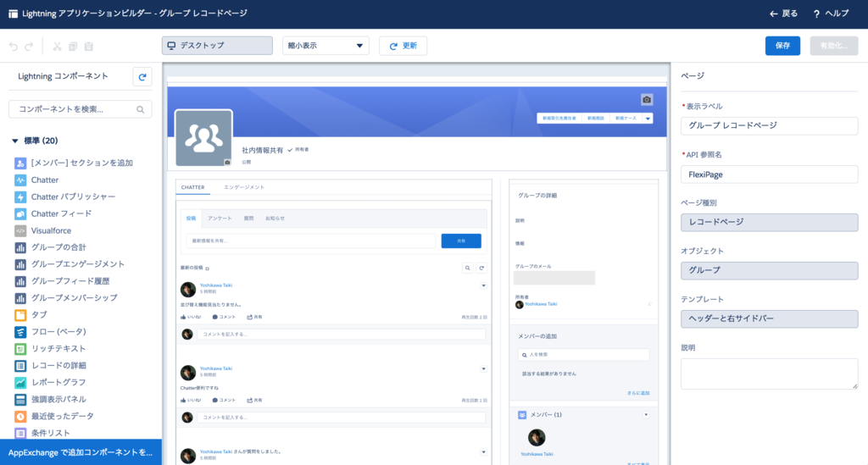Click the feed refresh icon
Viewport: 868px width, 465px height.
point(481,268)
